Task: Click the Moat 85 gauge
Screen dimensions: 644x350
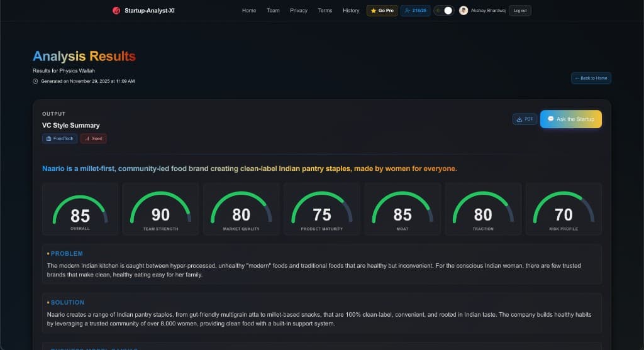Action: pos(402,209)
